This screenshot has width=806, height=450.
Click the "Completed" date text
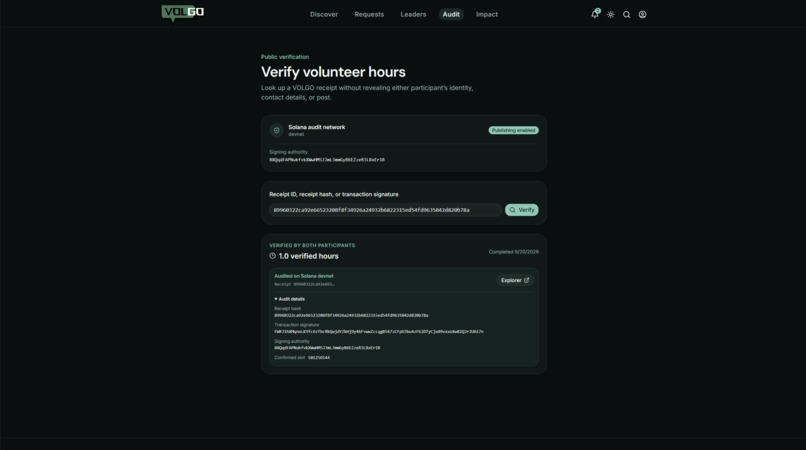(514, 252)
